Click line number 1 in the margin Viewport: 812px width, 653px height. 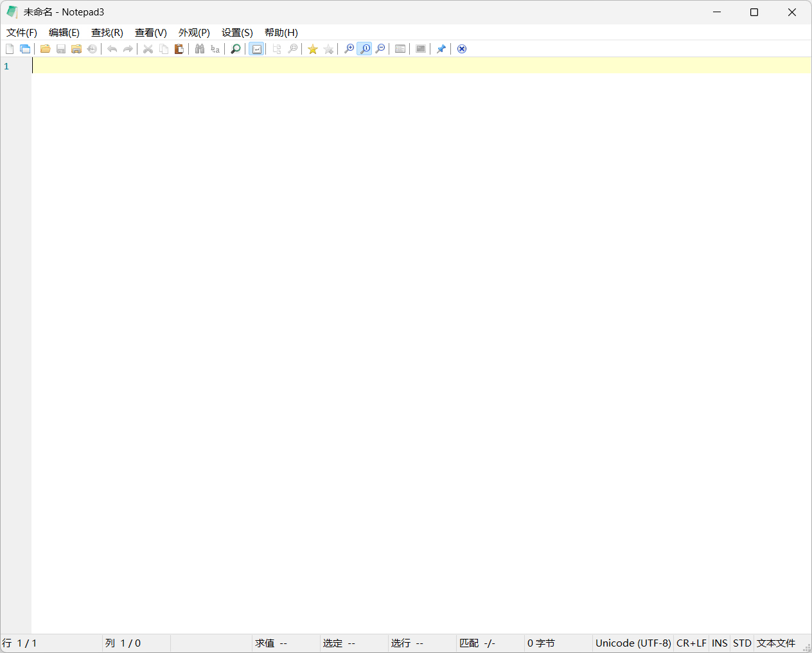tap(7, 66)
